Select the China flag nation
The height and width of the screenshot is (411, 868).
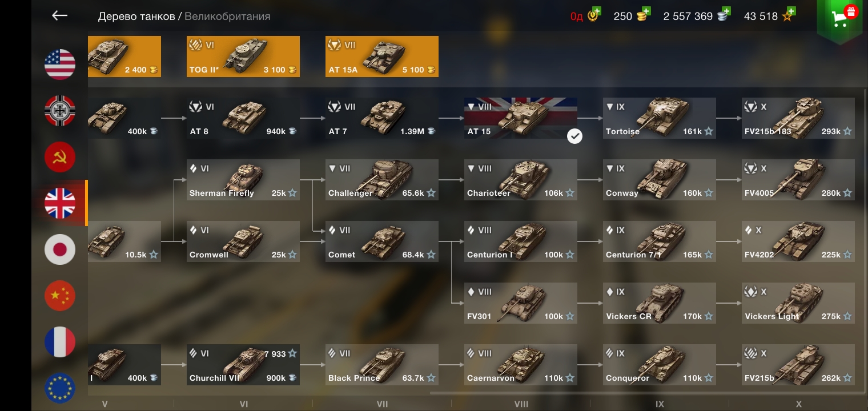pyautogui.click(x=60, y=296)
